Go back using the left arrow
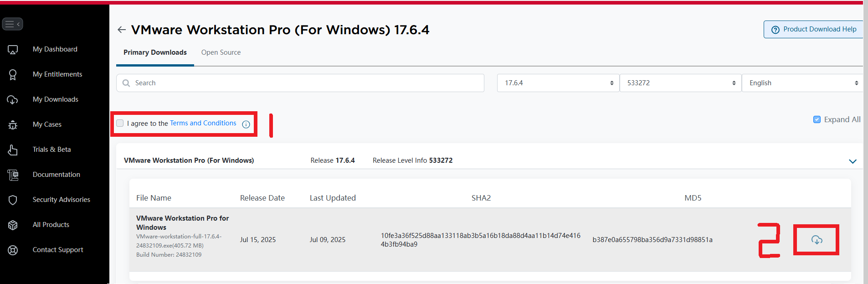 coord(121,30)
